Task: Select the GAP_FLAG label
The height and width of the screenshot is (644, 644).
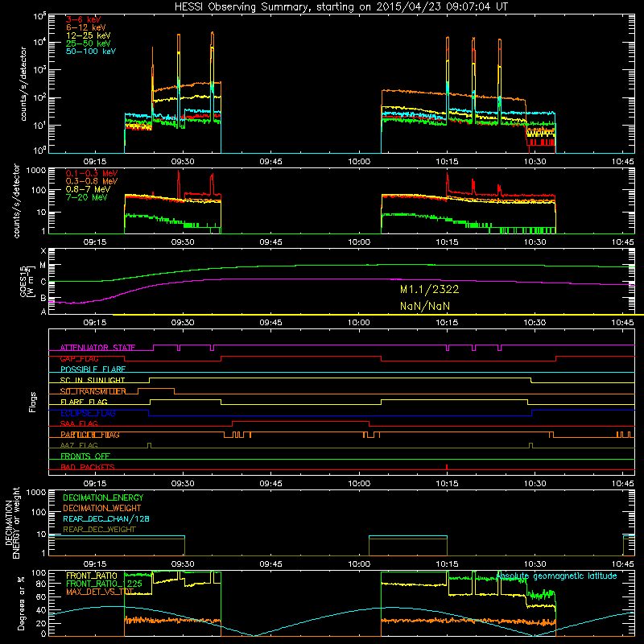Action: [x=79, y=358]
